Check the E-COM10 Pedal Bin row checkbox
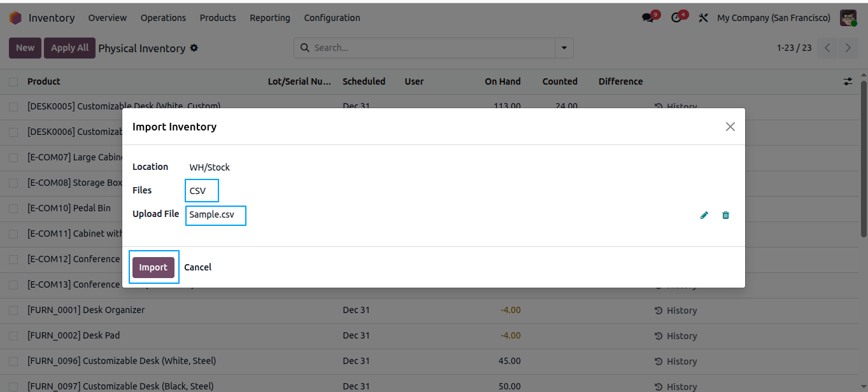 coord(13,209)
